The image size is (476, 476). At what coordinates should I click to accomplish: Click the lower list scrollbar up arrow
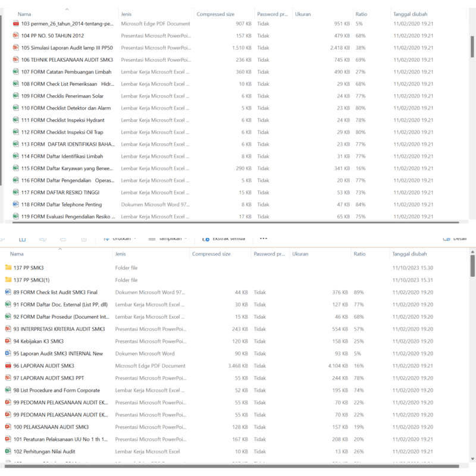click(472, 252)
